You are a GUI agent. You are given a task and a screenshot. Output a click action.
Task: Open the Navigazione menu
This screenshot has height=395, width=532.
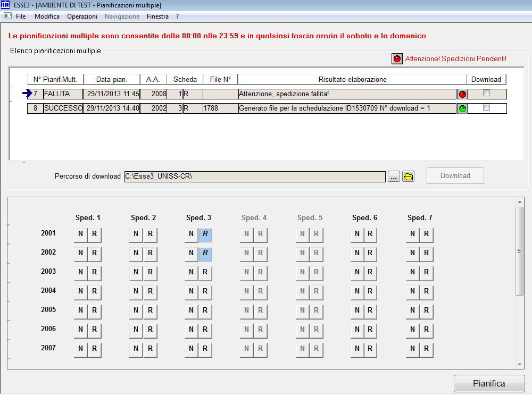pyautogui.click(x=122, y=16)
